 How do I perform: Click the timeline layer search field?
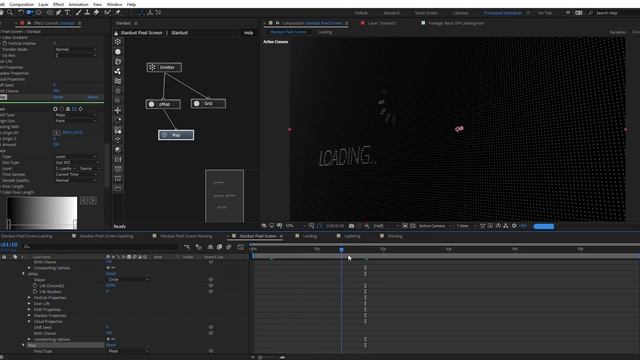tap(101, 247)
